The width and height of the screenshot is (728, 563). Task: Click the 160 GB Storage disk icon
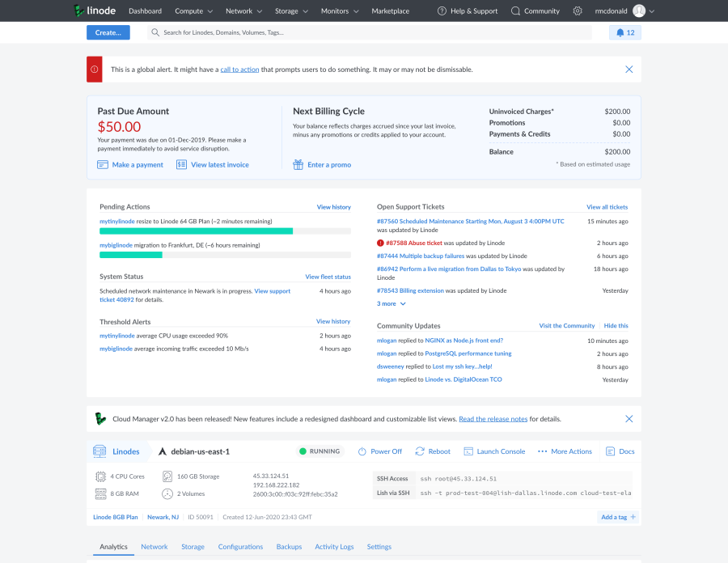167,476
